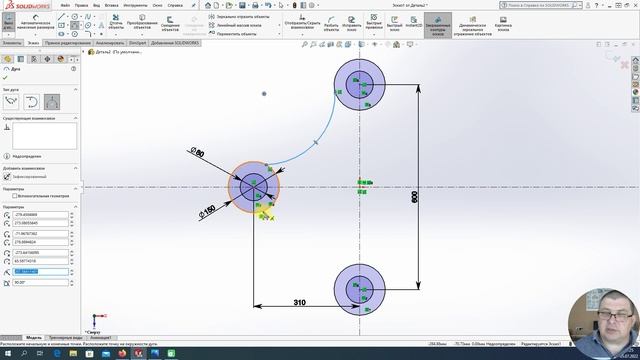
Task: Open Linear Sketch Pattern dropdown arrow
Action: coord(280,25)
